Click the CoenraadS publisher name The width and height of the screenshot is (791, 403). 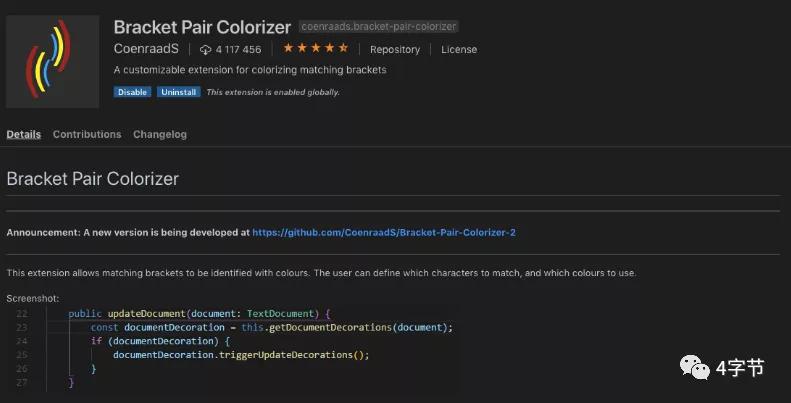(146, 49)
